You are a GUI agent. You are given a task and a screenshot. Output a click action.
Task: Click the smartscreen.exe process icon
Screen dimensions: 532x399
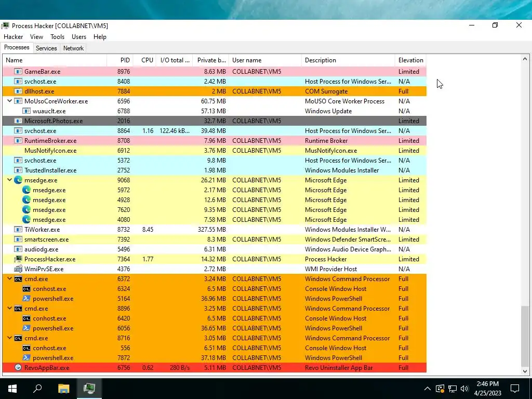[18, 239]
